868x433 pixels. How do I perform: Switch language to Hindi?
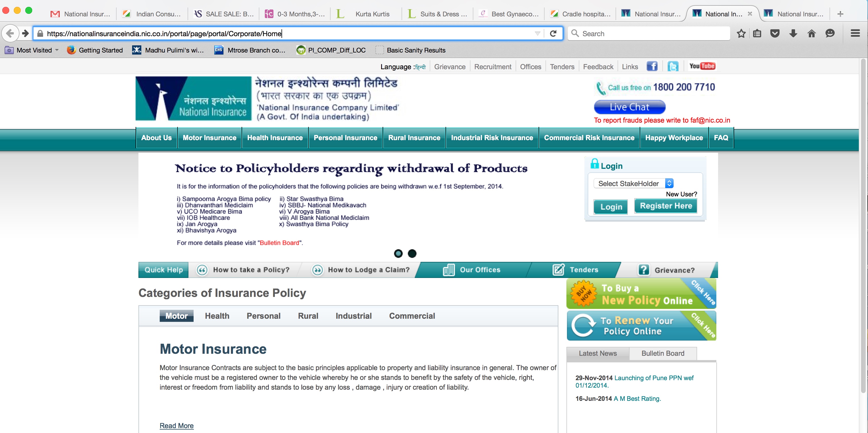click(x=420, y=67)
